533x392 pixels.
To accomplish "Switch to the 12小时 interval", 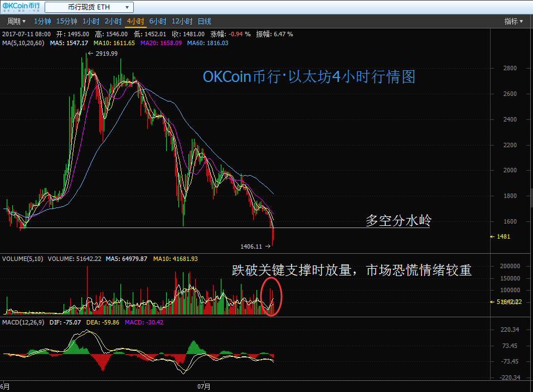I will pyautogui.click(x=182, y=21).
